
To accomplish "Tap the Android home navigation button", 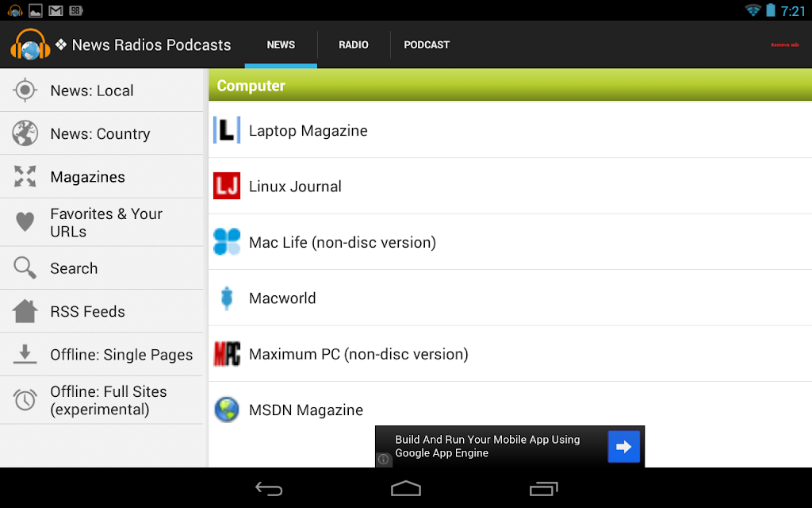I will tap(406, 488).
